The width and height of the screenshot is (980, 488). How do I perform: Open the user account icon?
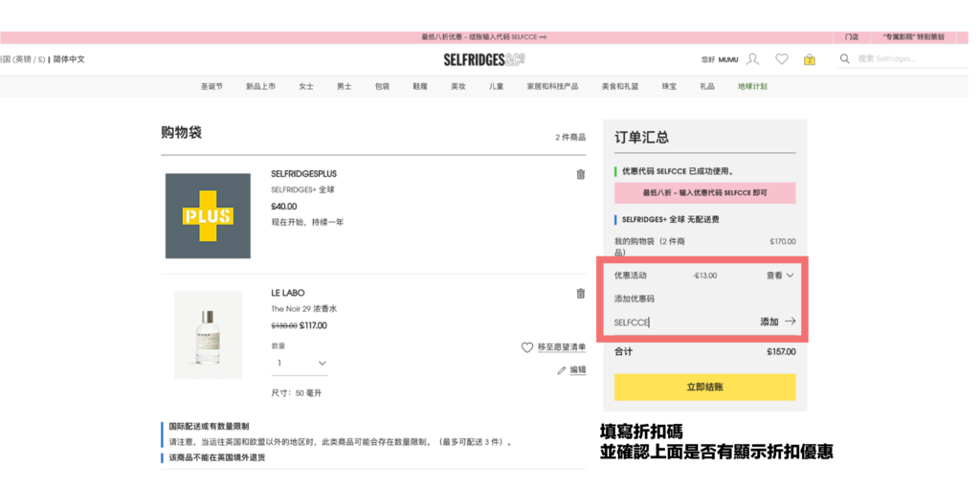click(x=753, y=59)
